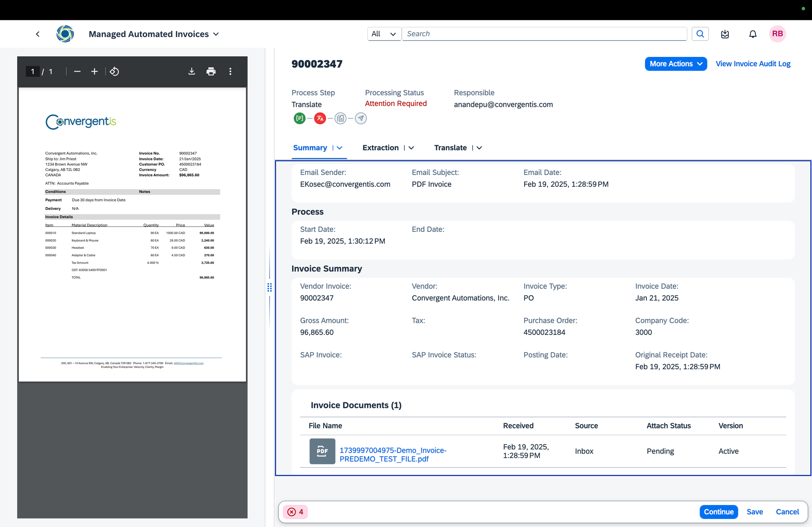Focus the Search input field
812x527 pixels.
544,34
